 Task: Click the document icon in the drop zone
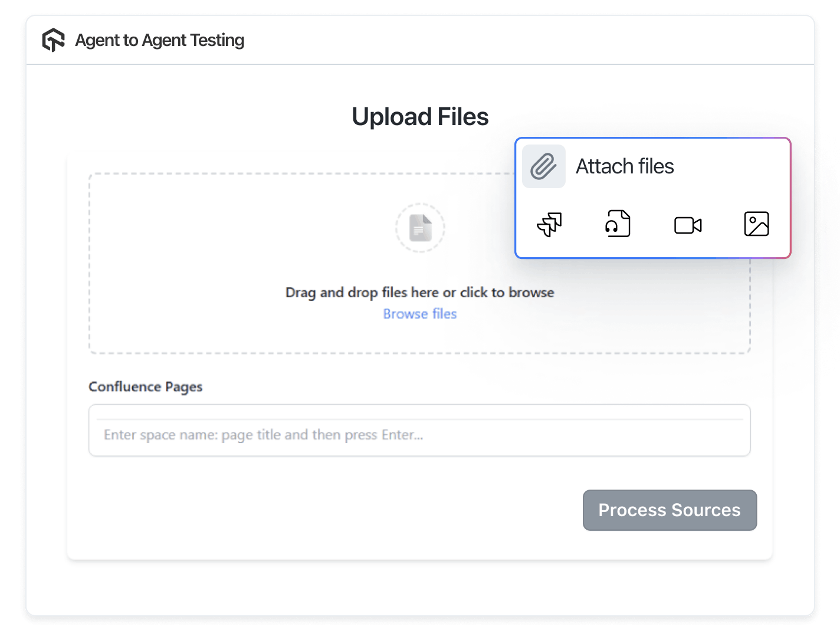tap(419, 228)
